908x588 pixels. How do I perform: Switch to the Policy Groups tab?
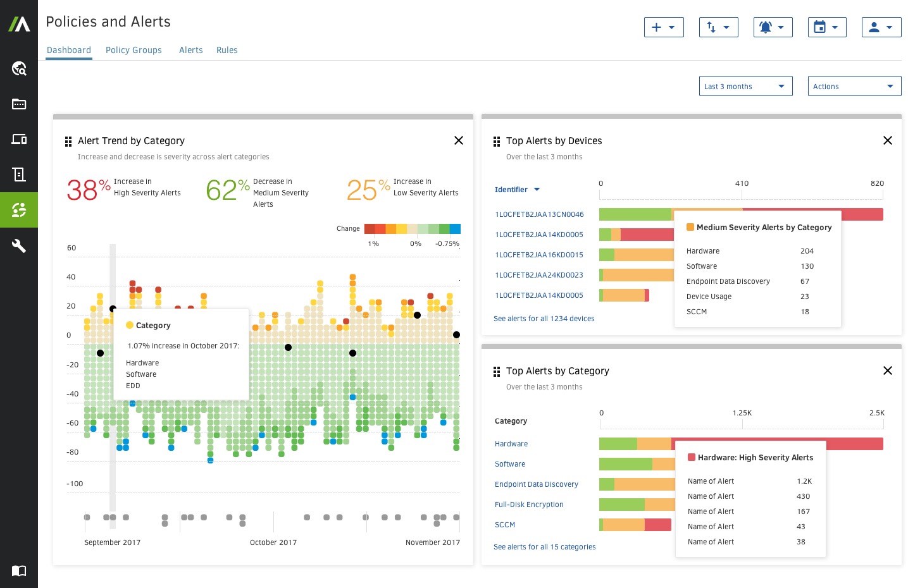pyautogui.click(x=134, y=50)
